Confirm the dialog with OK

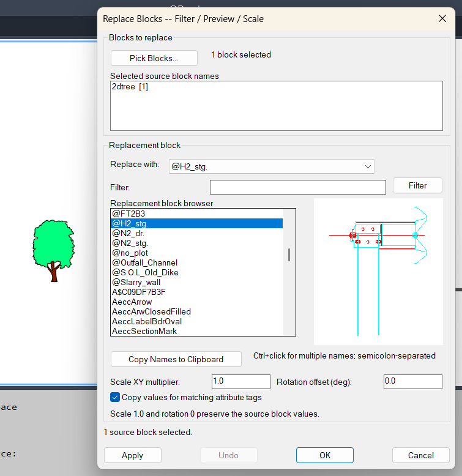pos(325,455)
